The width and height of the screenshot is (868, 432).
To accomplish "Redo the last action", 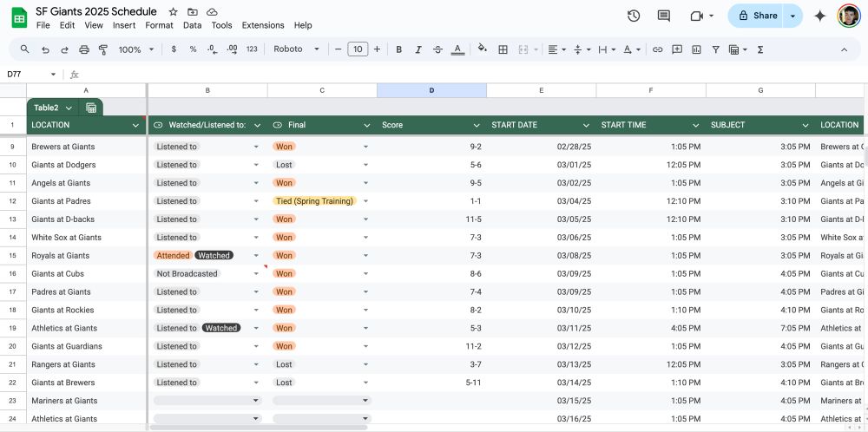I will click(64, 49).
